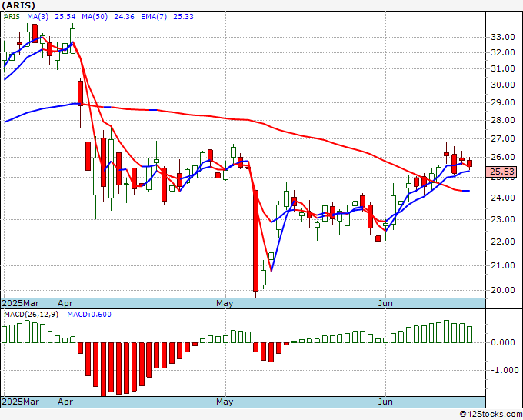Click Apr on MACD date axis
Screen dimensions: 523x420
pyautogui.click(x=65, y=402)
